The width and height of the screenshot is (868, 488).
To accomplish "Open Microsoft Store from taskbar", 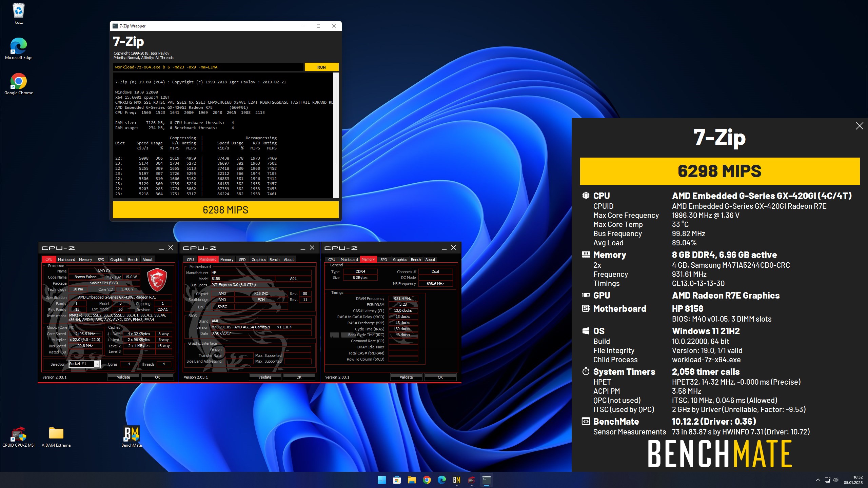I will coord(397,480).
